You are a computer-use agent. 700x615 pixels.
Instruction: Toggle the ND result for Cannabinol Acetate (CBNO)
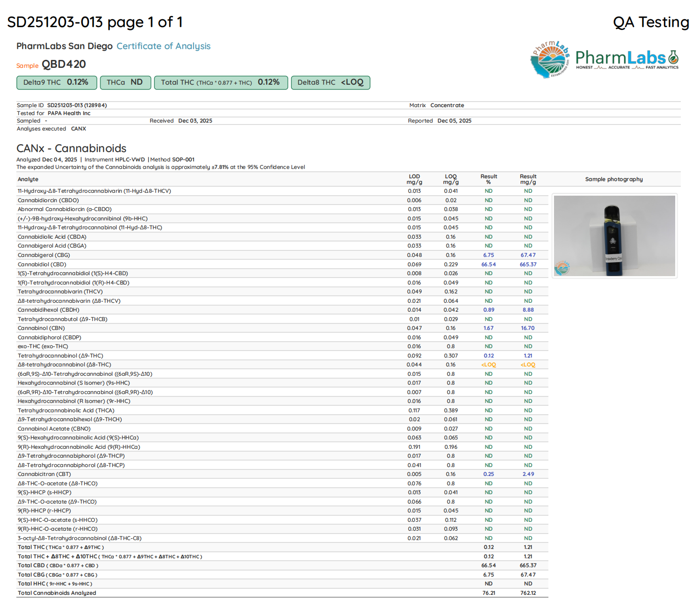tap(488, 428)
